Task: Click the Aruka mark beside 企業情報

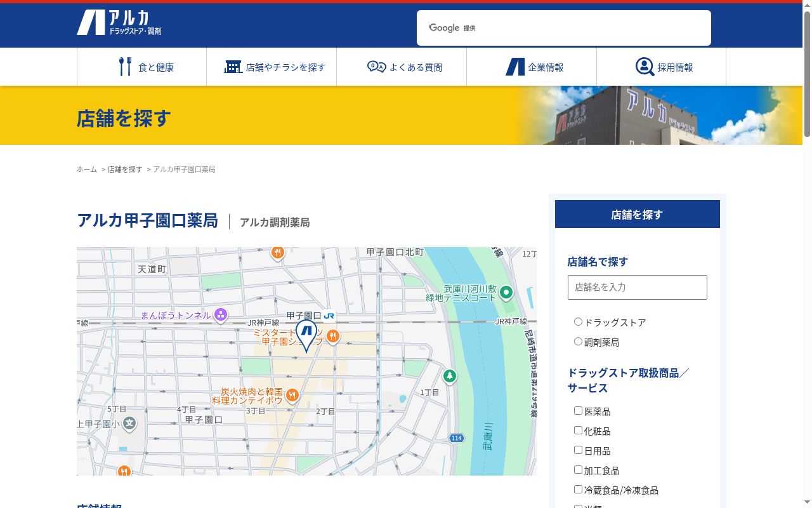Action: tap(514, 67)
